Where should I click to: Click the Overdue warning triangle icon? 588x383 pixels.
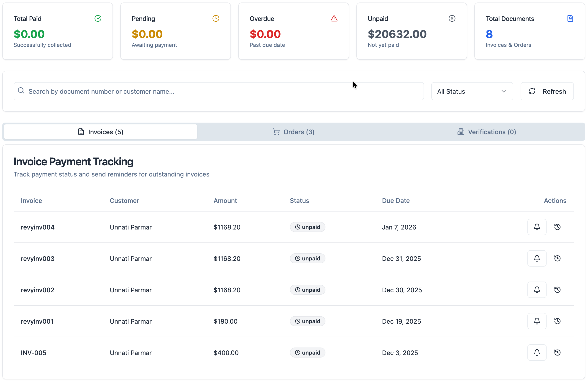(334, 18)
